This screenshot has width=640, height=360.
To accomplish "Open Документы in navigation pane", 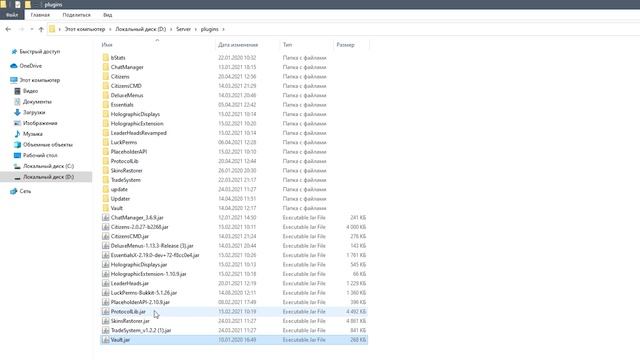I will tap(37, 102).
